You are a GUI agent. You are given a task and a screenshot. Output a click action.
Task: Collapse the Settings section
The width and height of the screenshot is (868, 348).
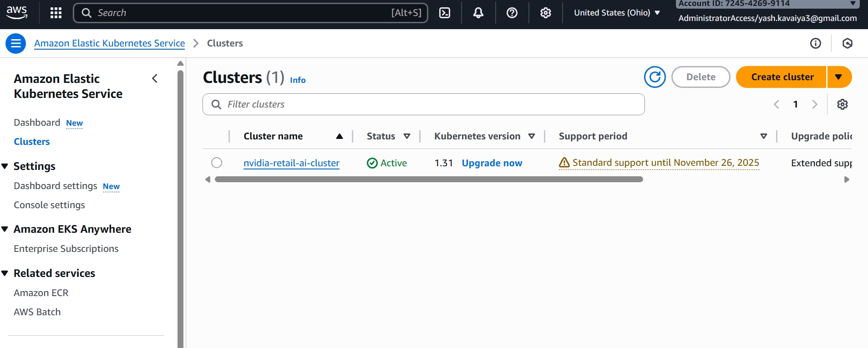pos(5,166)
